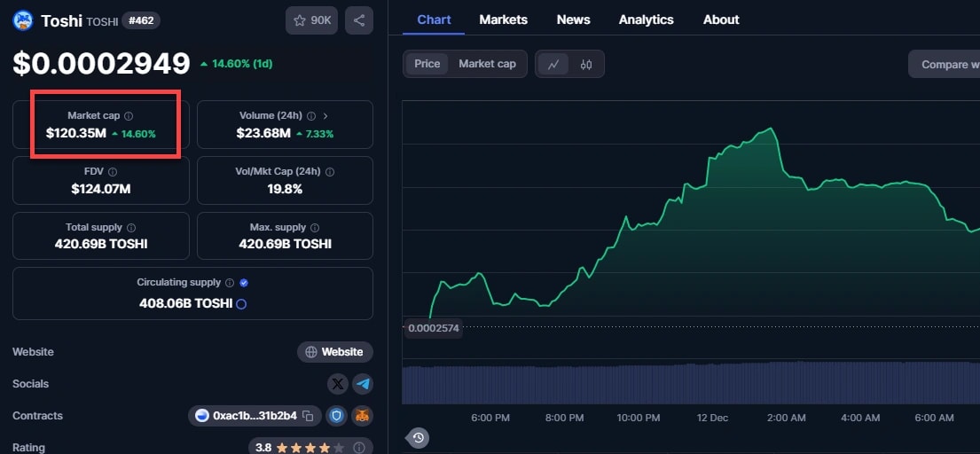The height and width of the screenshot is (454, 980).
Task: Switch chart to candlestick view
Action: 585,64
